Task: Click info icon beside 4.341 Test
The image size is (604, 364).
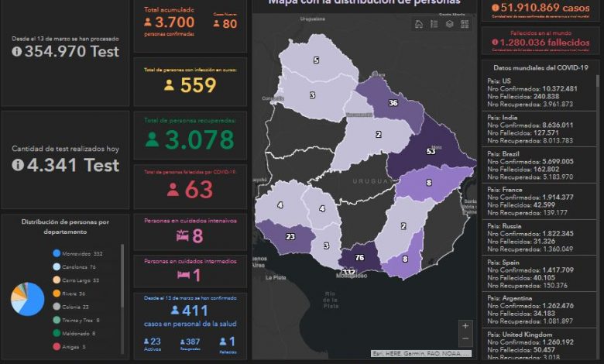Action: point(17,165)
